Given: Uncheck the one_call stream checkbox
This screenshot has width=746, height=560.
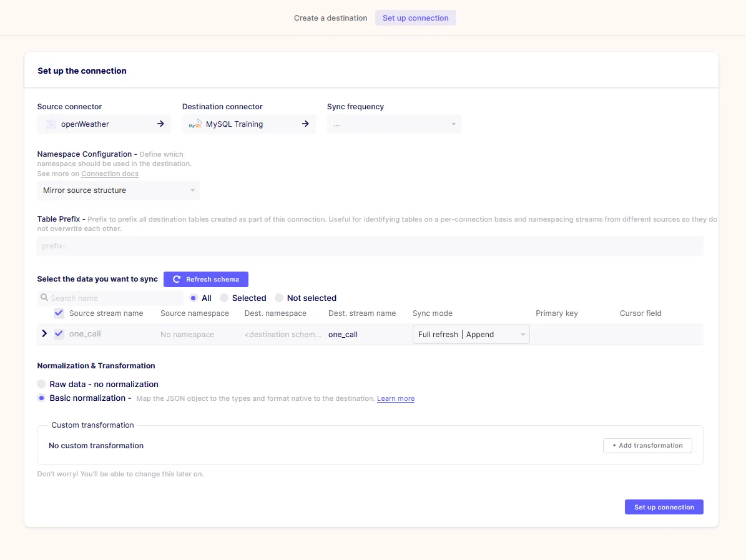Looking at the screenshot, I should point(59,334).
